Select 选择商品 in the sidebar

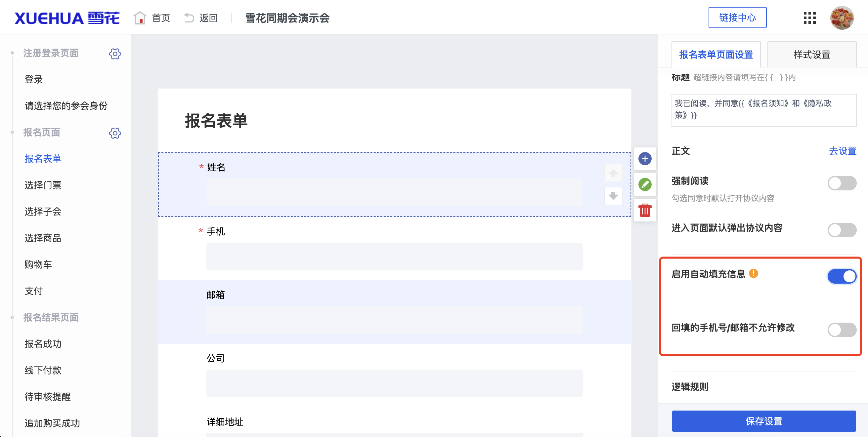[x=43, y=238]
